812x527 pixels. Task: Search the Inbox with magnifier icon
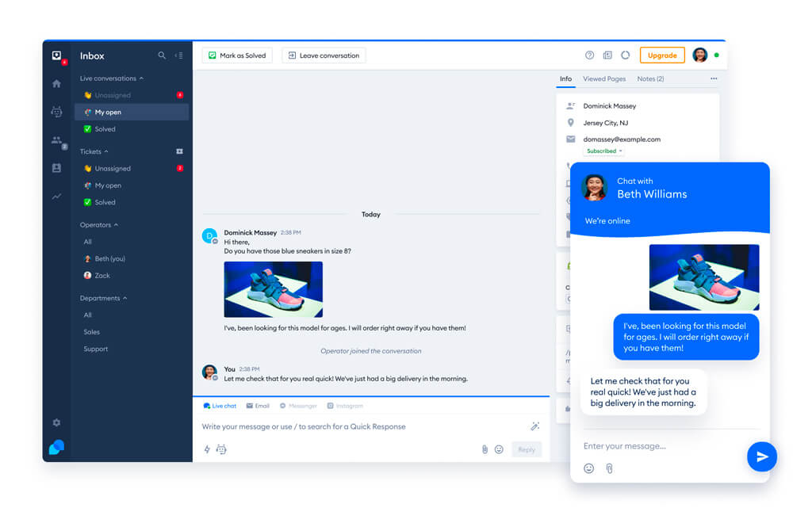[x=162, y=55]
